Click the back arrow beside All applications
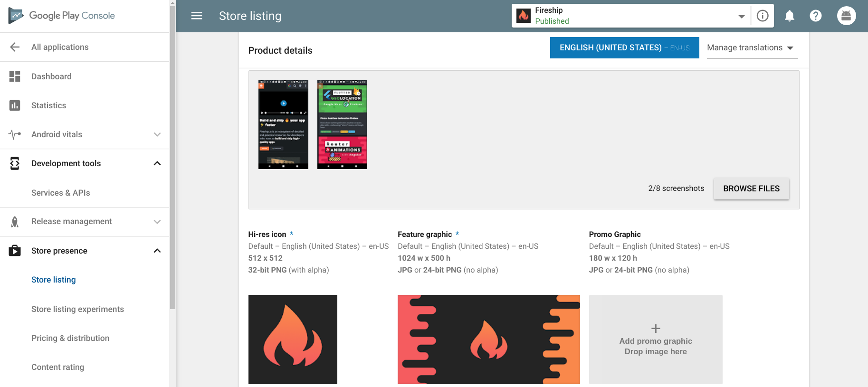 (x=15, y=47)
